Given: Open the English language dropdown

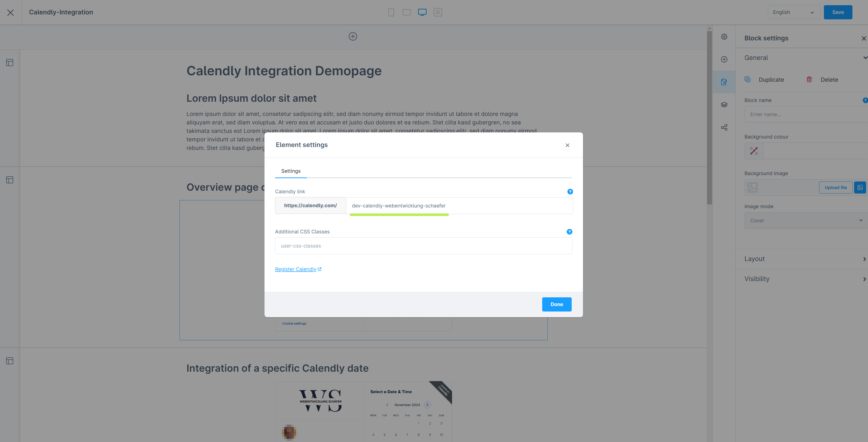Looking at the screenshot, I should (794, 12).
